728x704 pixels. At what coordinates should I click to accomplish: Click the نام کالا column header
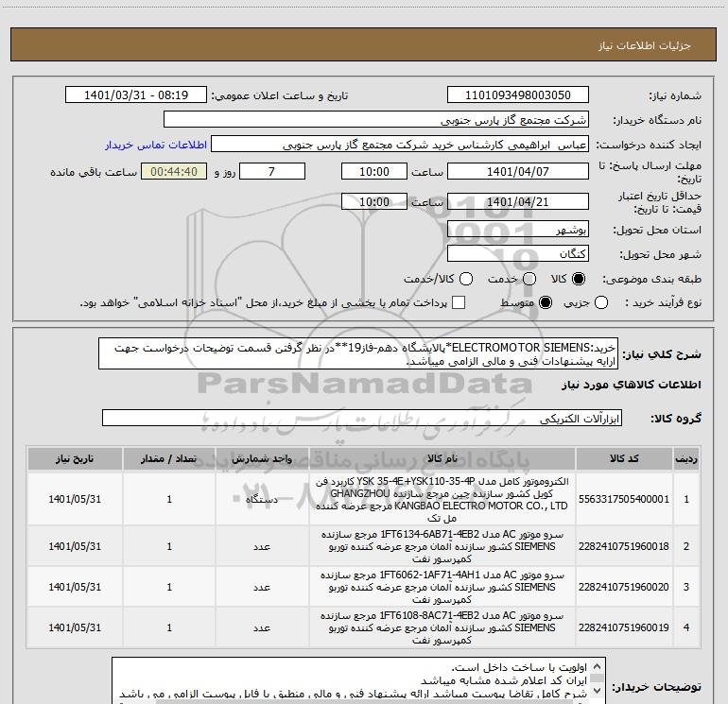pos(442,459)
